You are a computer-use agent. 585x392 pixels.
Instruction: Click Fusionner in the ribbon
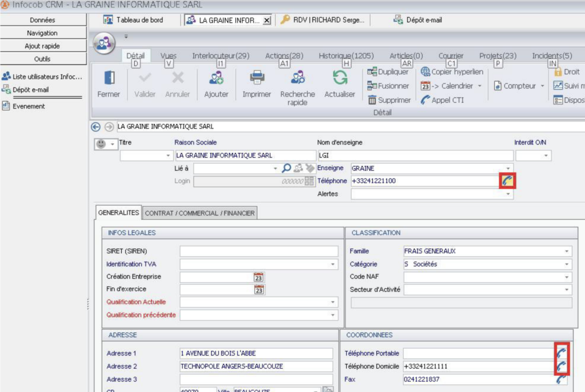tap(388, 86)
